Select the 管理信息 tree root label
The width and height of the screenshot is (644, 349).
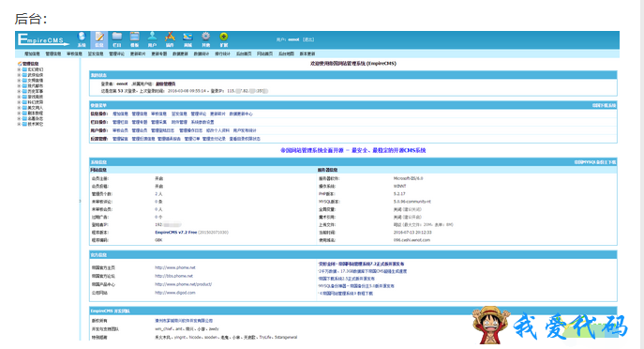click(30, 64)
